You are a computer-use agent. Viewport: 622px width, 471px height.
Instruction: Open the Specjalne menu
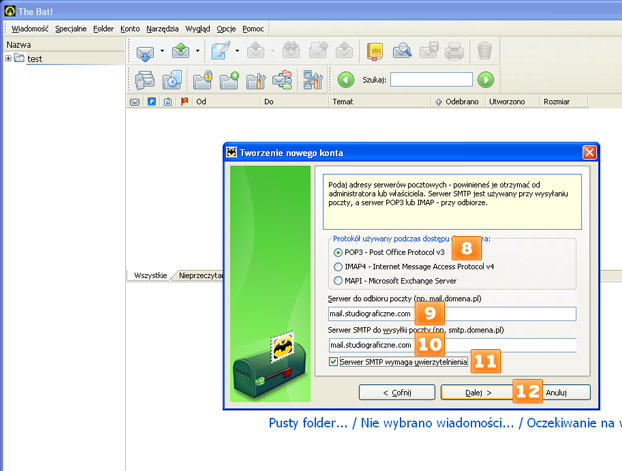[x=71, y=29]
